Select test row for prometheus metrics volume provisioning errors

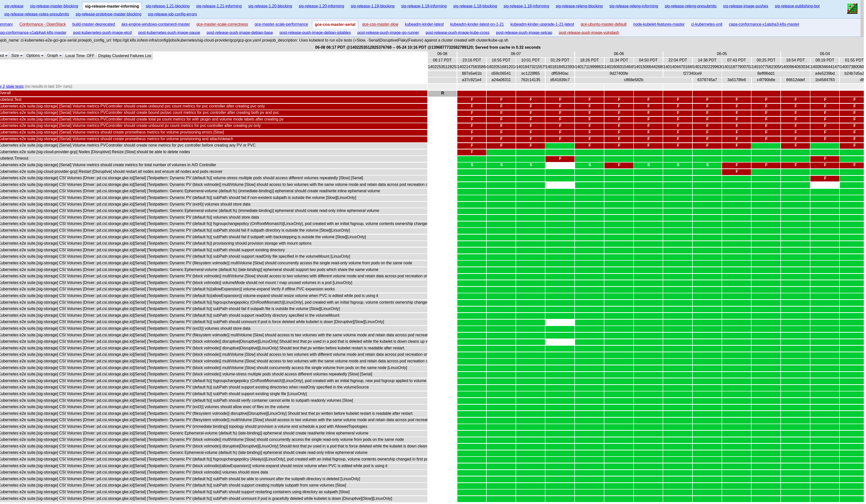pos(213,133)
